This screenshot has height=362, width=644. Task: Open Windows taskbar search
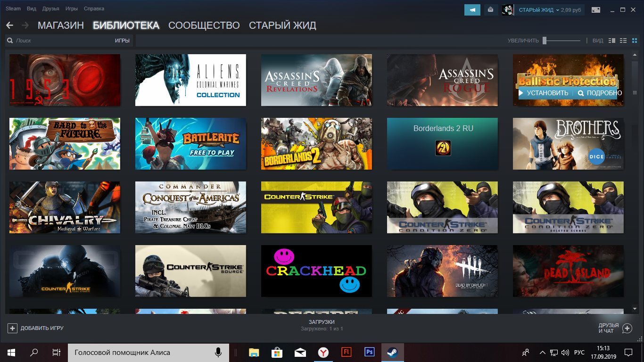[x=34, y=352]
